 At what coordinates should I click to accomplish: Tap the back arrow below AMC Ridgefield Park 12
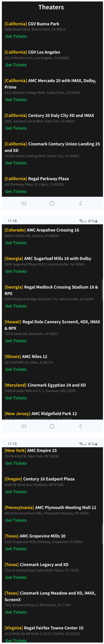pos(80,426)
